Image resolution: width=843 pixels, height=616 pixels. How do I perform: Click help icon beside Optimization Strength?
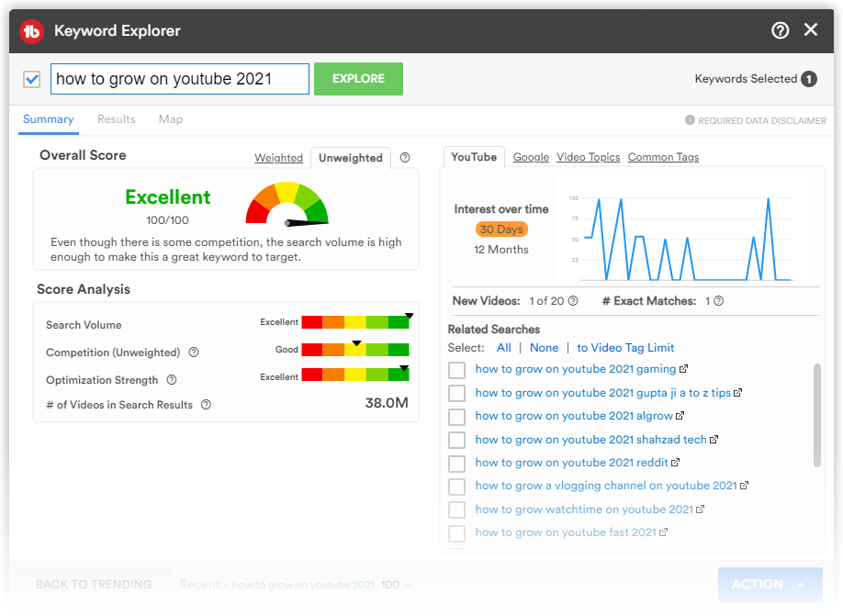172,380
